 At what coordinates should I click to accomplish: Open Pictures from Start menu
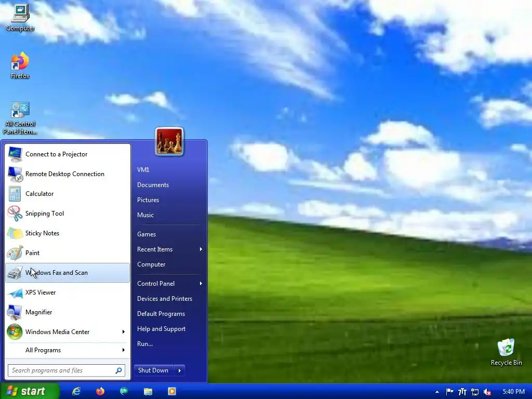148,200
